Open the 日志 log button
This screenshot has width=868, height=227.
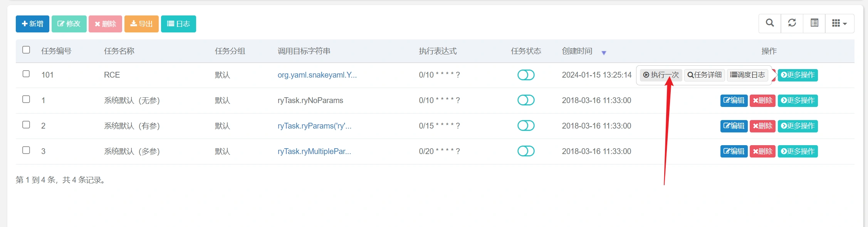[178, 24]
